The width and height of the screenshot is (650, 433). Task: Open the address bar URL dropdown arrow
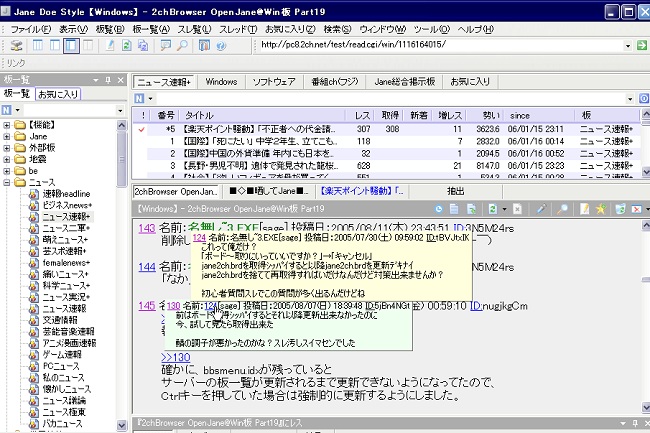628,46
